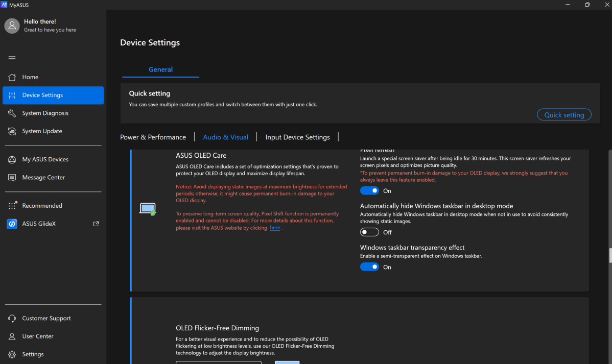
Task: Open Customer Support page
Action: [53, 319]
